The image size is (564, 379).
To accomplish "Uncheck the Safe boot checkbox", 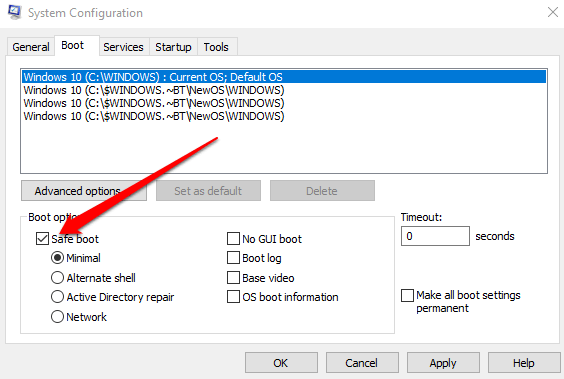I will (42, 239).
